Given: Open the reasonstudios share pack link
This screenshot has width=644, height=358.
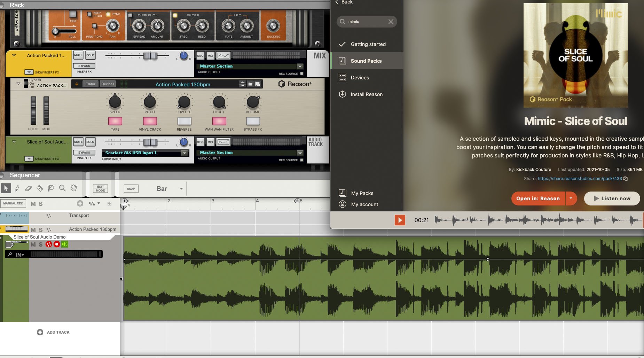Looking at the screenshot, I should point(580,179).
